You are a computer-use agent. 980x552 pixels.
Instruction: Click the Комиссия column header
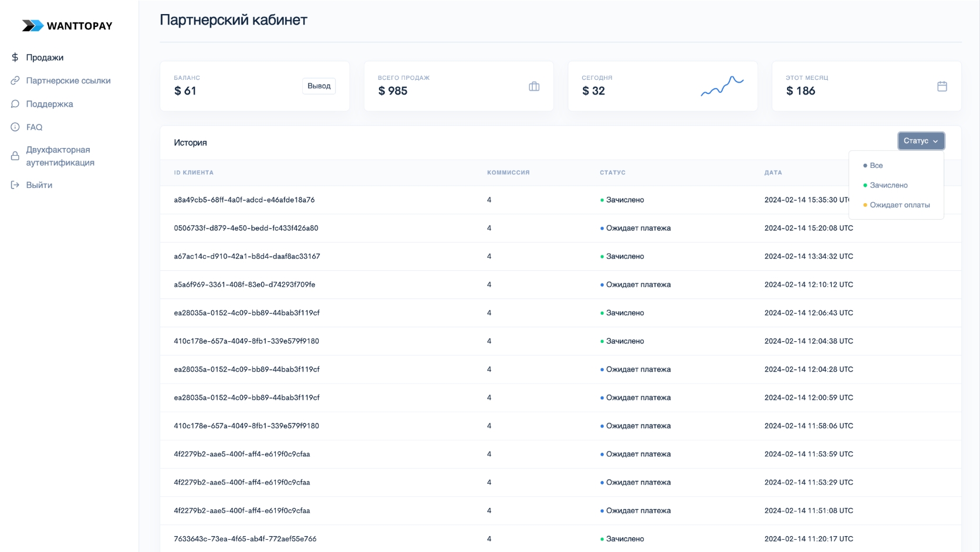click(x=508, y=173)
